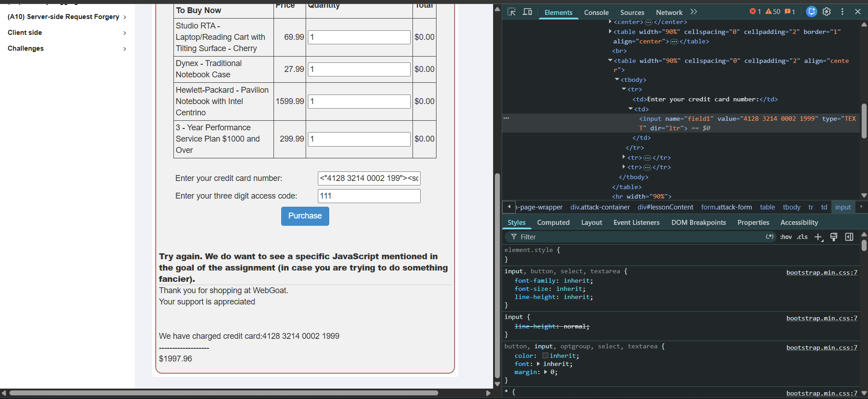Switch to the Console tab

click(x=596, y=13)
